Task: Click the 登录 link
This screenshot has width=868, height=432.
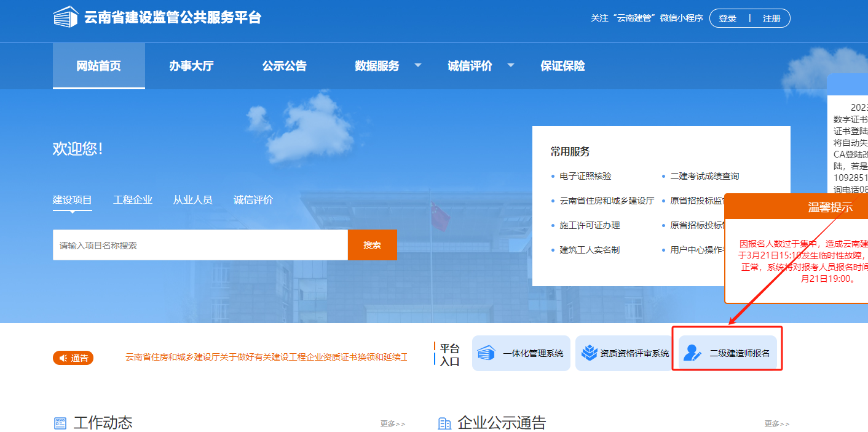Action: click(727, 18)
